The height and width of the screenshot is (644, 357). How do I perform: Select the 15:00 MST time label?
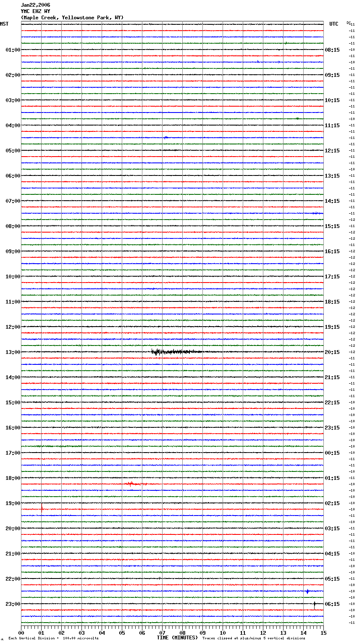click(x=13, y=403)
